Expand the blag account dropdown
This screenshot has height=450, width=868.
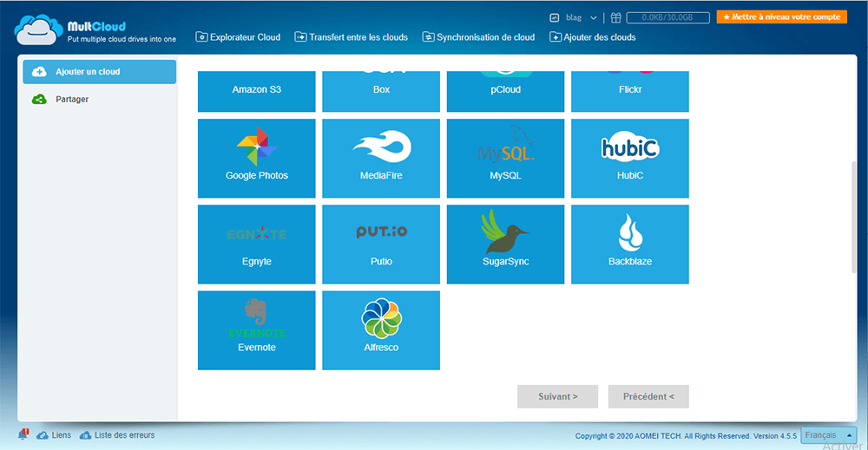(594, 17)
